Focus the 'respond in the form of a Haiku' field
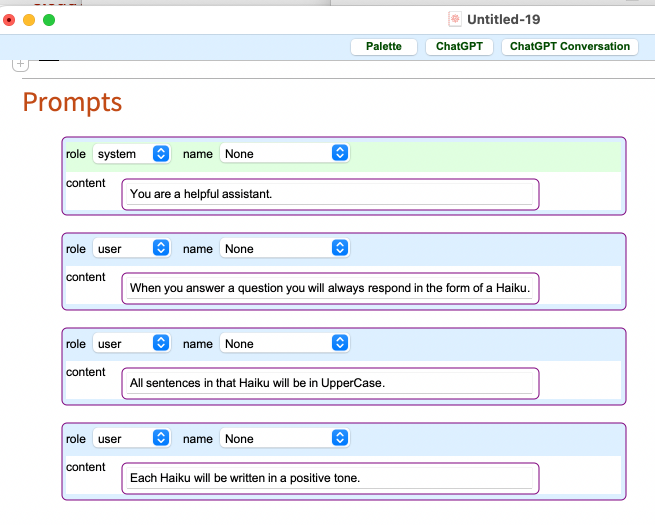 pos(330,289)
